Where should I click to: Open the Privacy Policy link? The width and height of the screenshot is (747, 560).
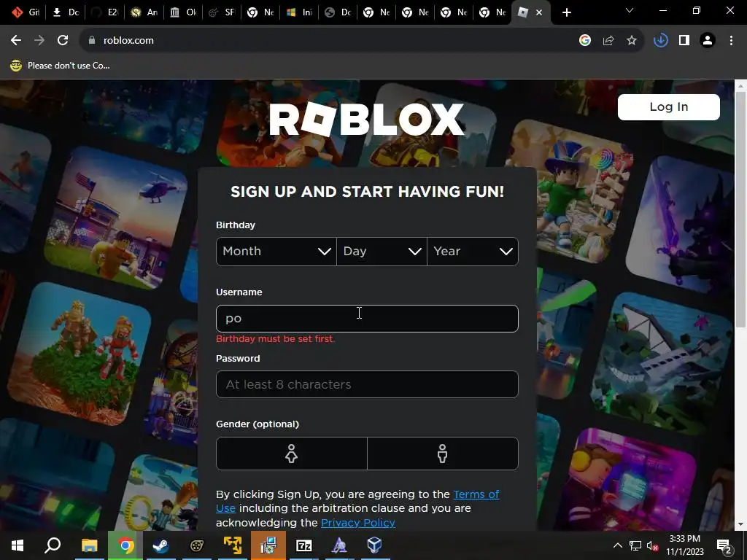[x=358, y=522]
